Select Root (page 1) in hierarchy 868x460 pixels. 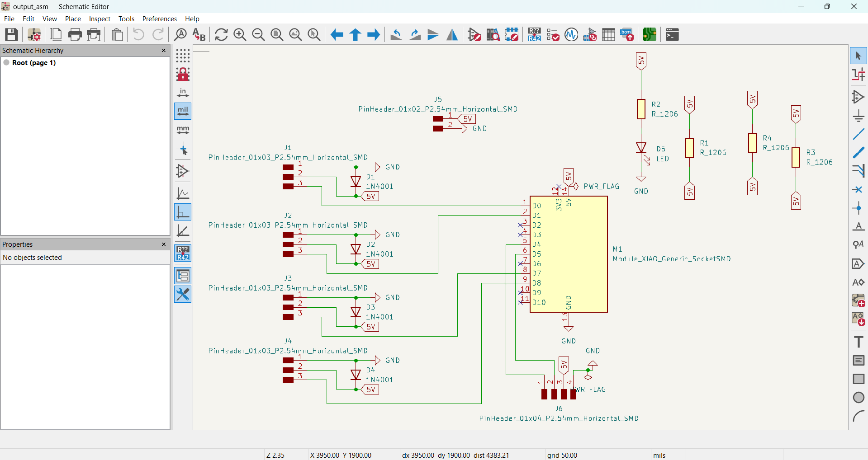(34, 63)
